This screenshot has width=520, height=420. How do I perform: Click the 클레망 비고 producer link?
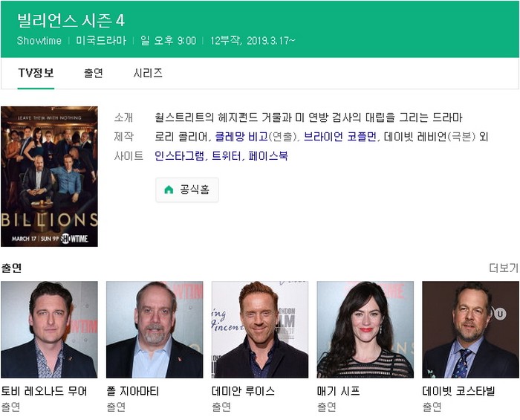241,136
